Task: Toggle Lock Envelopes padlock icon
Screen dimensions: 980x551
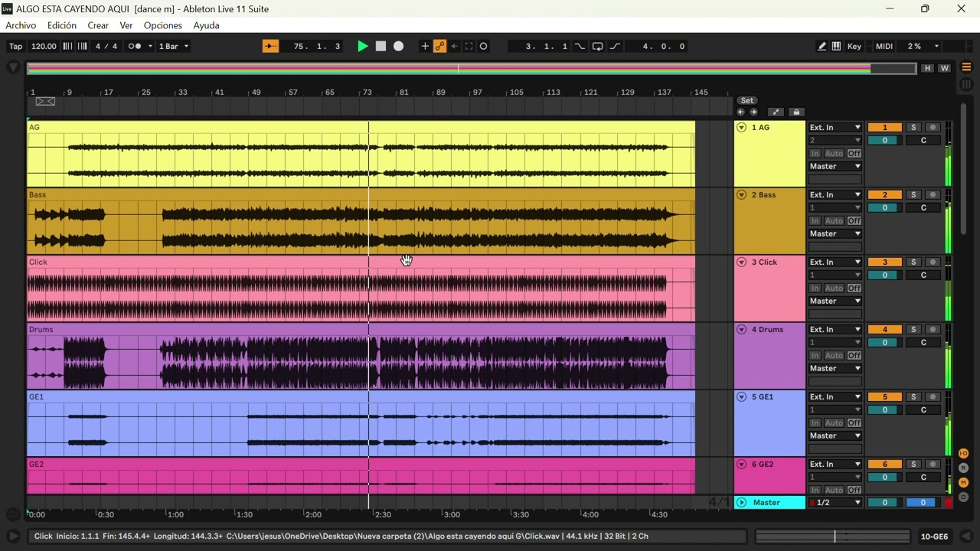Action: pyautogui.click(x=795, y=112)
